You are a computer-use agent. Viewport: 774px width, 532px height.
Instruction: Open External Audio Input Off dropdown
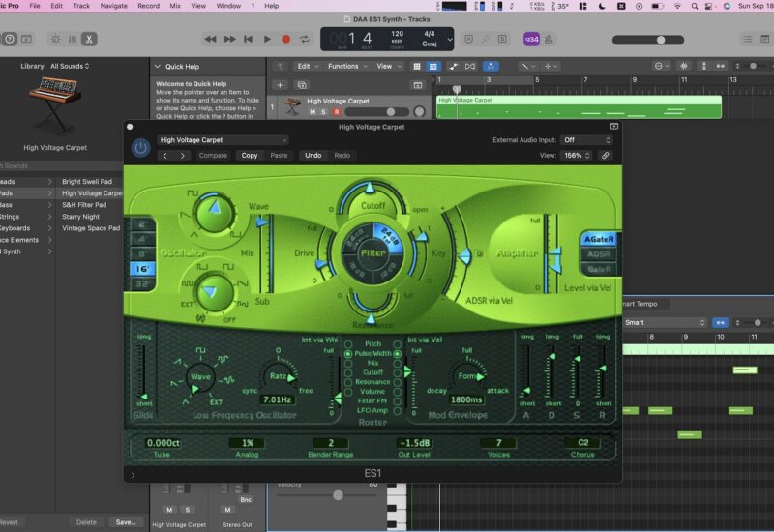(587, 140)
